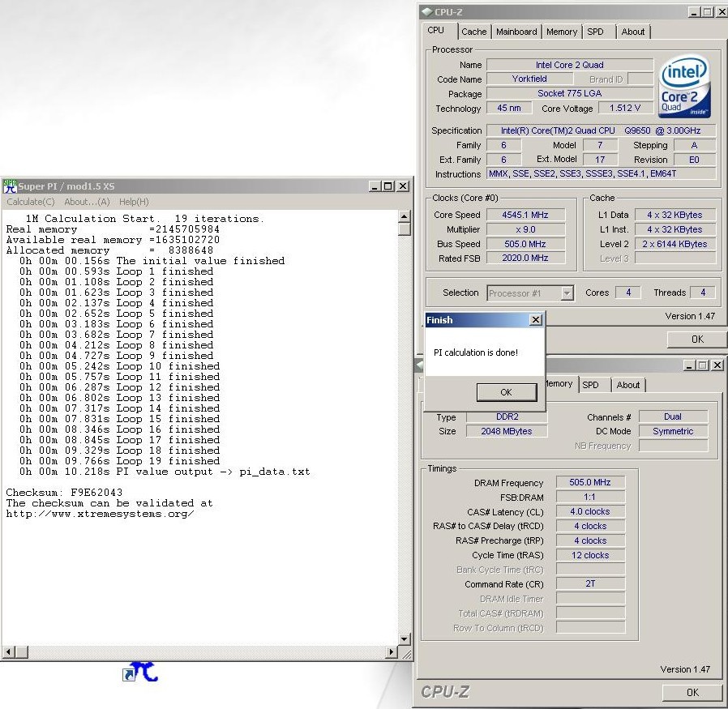Minimize the lower CPU-Z window
Screen dimensions: 728x709
(689, 365)
